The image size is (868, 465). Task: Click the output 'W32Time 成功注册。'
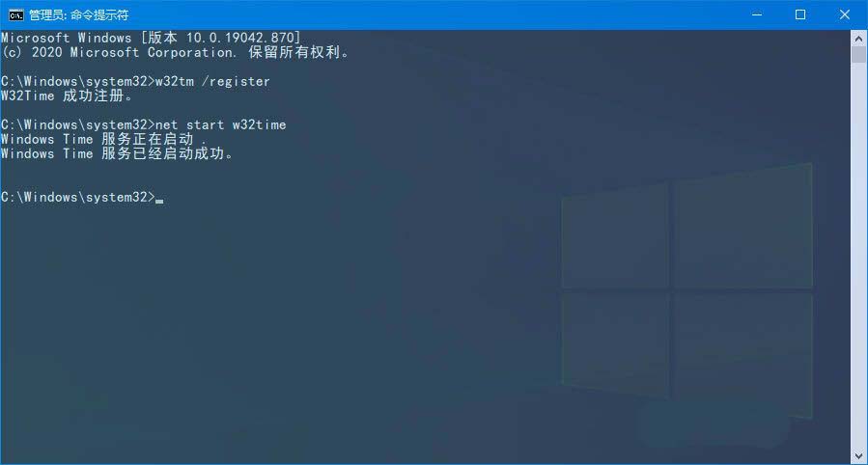point(67,96)
